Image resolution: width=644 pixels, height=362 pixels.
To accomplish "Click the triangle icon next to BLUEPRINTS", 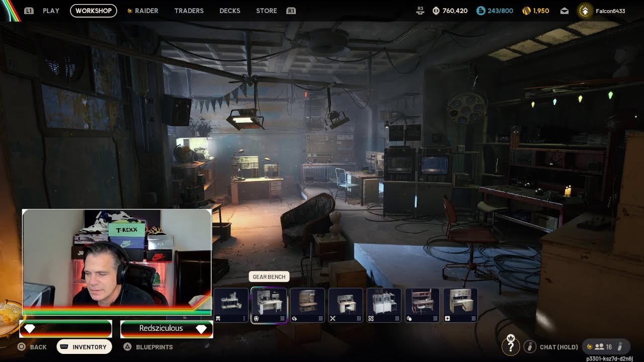I will click(128, 346).
